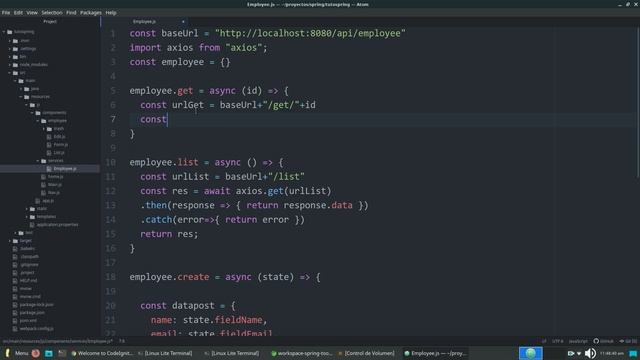The height and width of the screenshot is (360, 640).
Task: Click the JavaScript grammar selector
Action: (578, 341)
